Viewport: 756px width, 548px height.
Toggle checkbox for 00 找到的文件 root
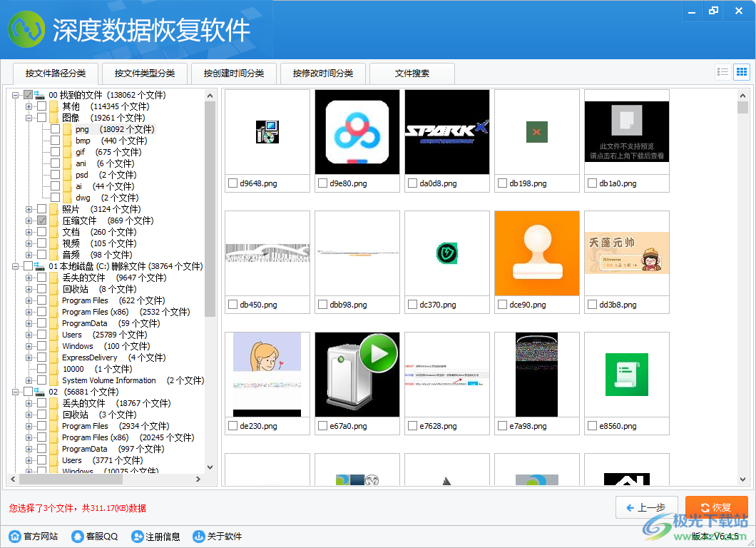[x=29, y=95]
